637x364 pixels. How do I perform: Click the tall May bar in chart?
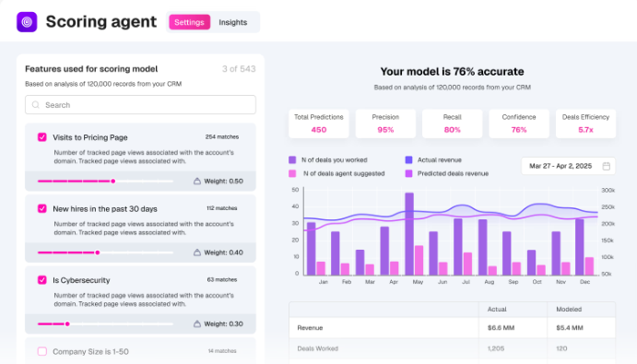point(409,234)
